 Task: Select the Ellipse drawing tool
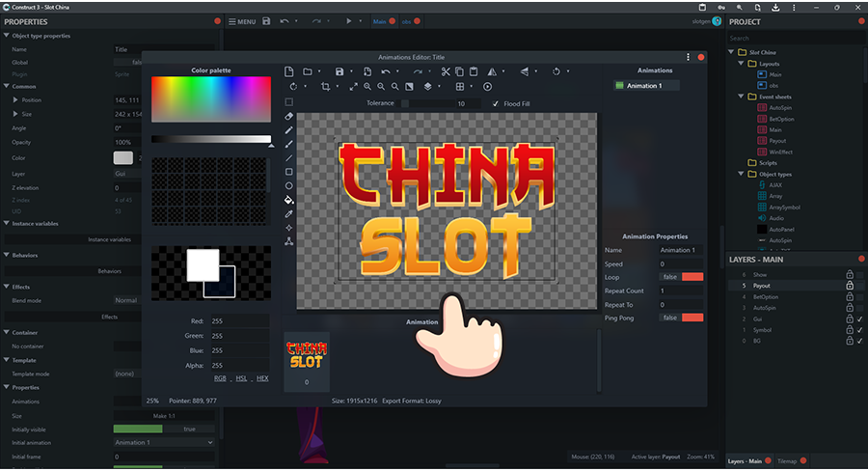point(289,185)
